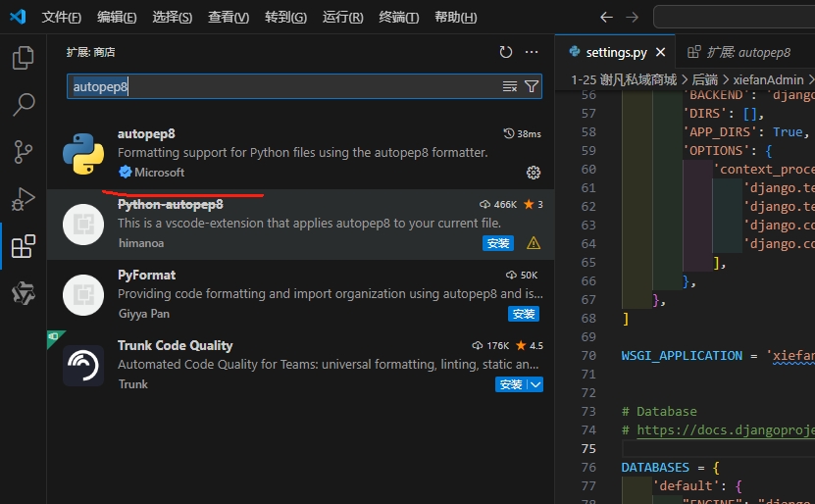Open the Search view in activity bar

tap(23, 105)
